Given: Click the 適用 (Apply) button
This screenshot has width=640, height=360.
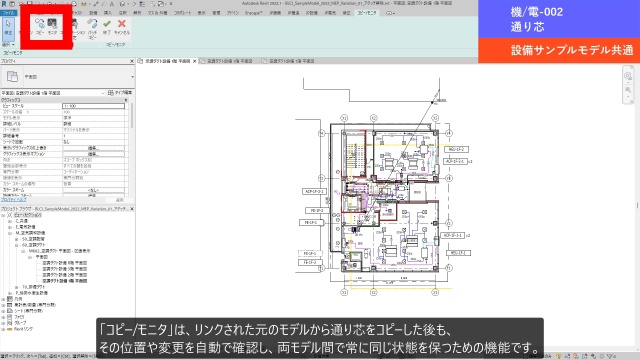Looking at the screenshot, I should (120, 200).
